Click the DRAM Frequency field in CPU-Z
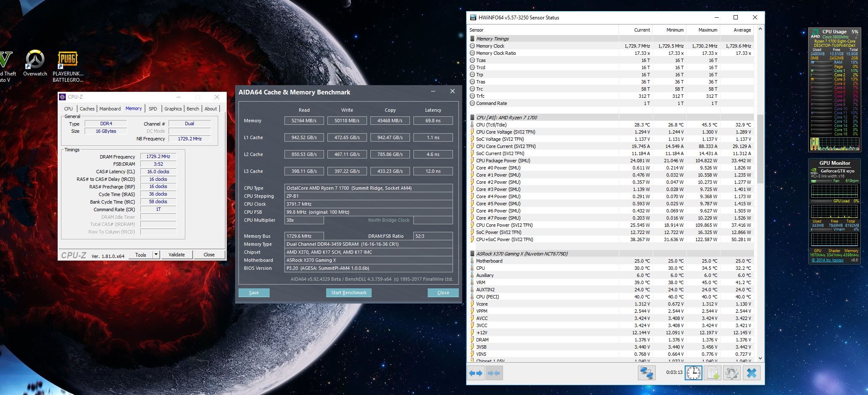The width and height of the screenshot is (868, 395). (x=158, y=156)
